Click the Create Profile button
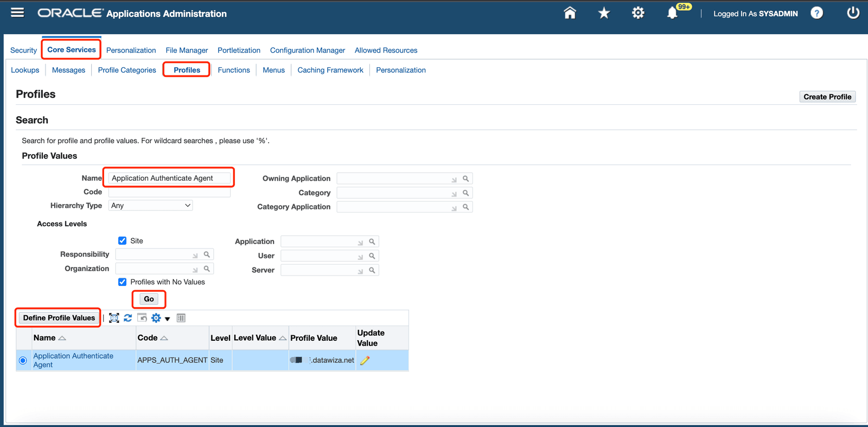The width and height of the screenshot is (868, 427). coord(827,97)
